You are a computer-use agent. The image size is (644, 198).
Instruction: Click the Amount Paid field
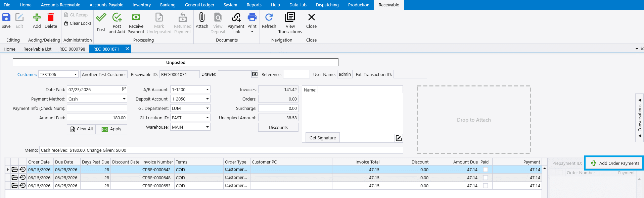click(x=97, y=118)
